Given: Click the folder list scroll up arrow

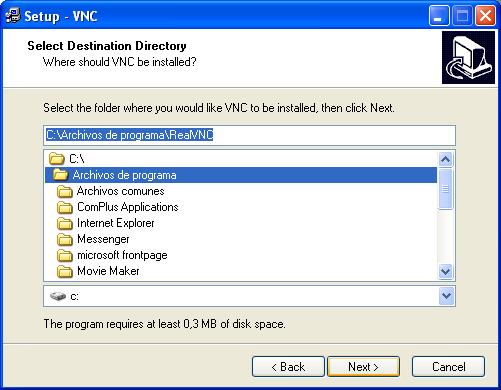Looking at the screenshot, I should pyautogui.click(x=446, y=160).
